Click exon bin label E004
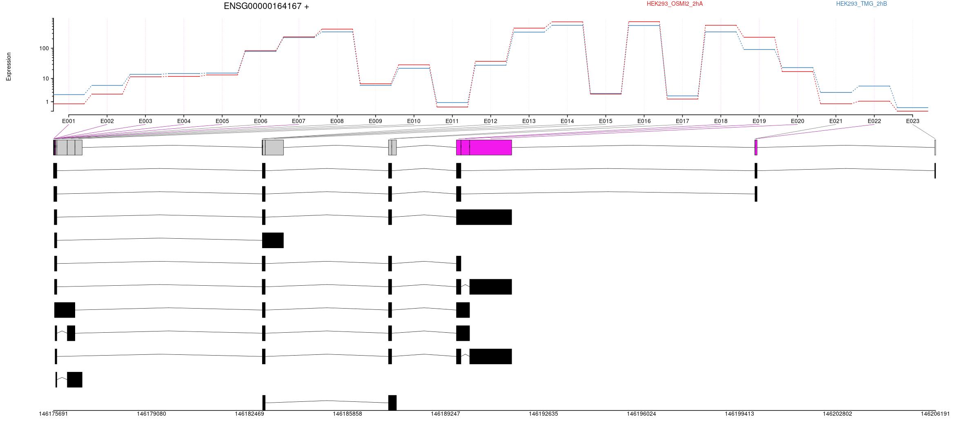 click(184, 121)
